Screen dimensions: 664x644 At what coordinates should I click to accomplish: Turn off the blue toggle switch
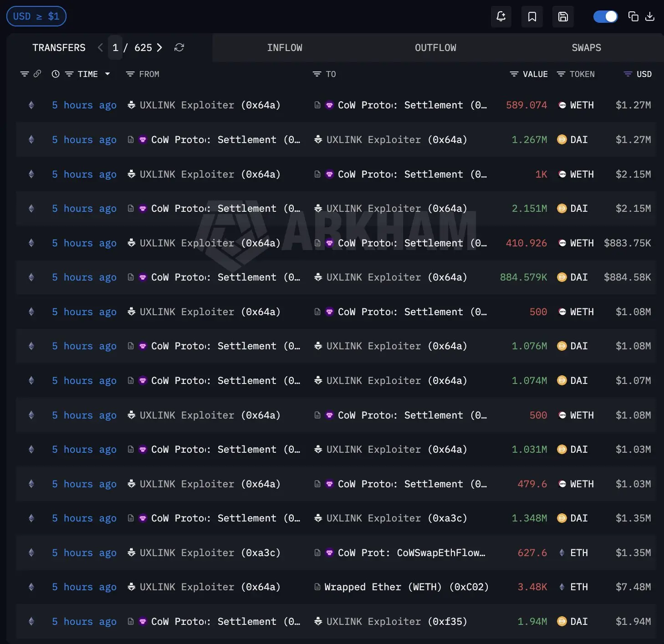[606, 17]
